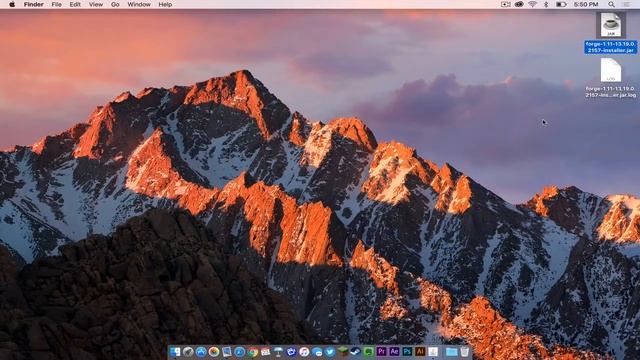Image resolution: width=640 pixels, height=360 pixels.
Task: Open iTunes from the Dock
Action: (x=304, y=351)
